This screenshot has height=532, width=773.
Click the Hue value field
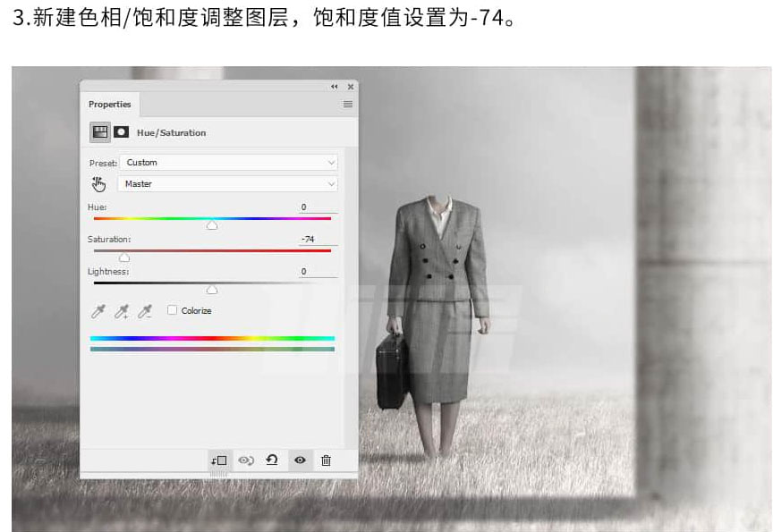318,207
